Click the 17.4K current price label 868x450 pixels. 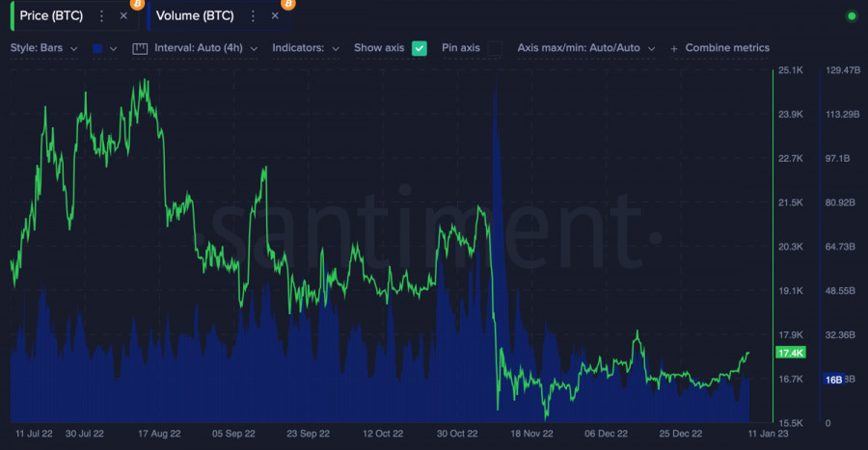pyautogui.click(x=791, y=353)
